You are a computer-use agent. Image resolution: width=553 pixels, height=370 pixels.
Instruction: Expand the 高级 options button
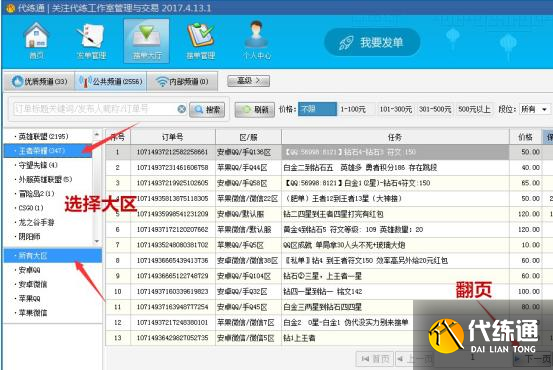[249, 81]
